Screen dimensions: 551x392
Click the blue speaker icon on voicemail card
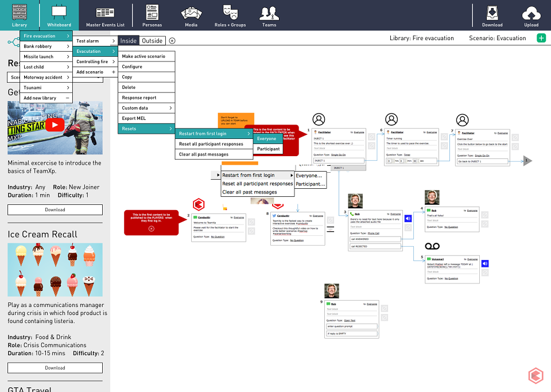[485, 263]
